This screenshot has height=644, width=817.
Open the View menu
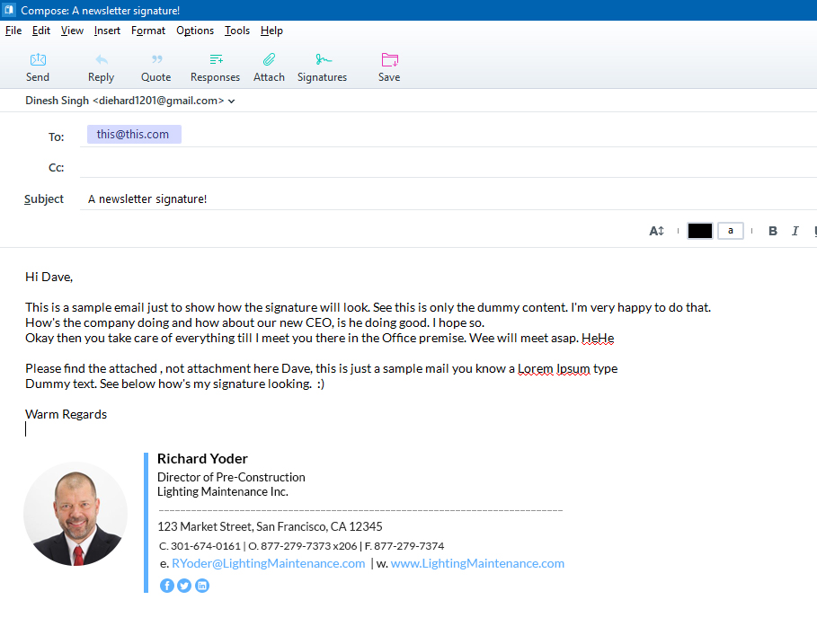[72, 31]
